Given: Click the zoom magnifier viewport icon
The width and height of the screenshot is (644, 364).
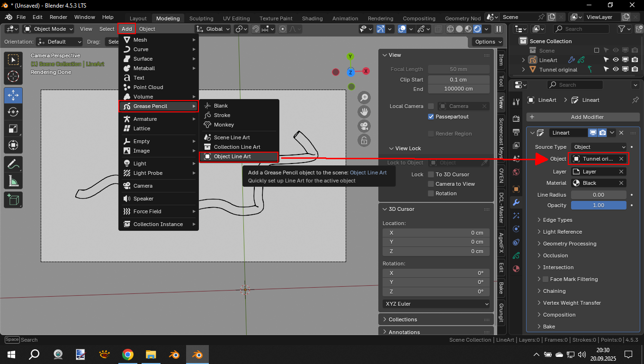Looking at the screenshot, I should 364,98.
